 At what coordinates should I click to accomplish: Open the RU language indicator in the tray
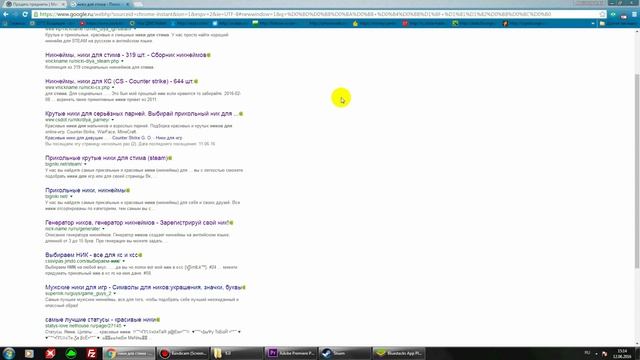[x=587, y=353]
